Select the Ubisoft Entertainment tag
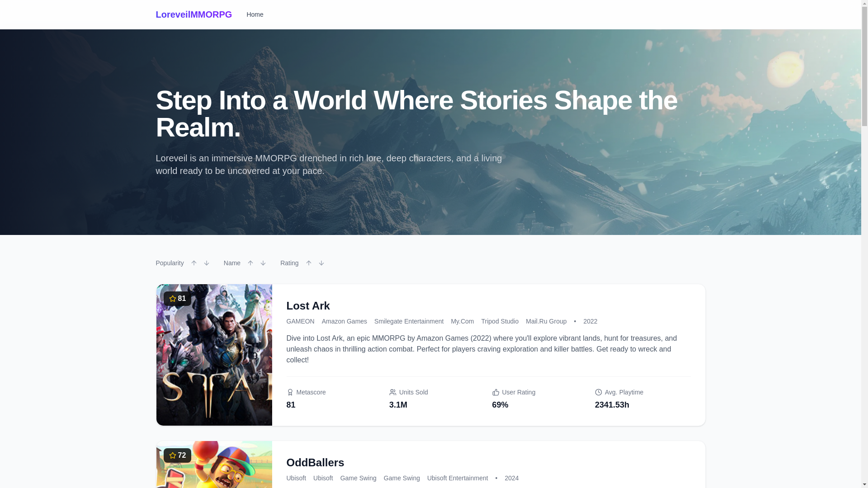 458,478
